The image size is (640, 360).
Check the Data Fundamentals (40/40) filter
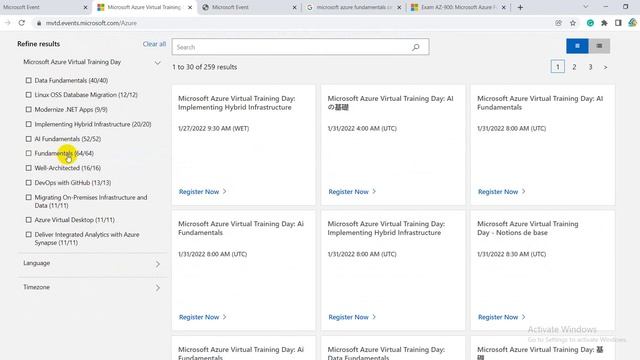click(x=29, y=80)
